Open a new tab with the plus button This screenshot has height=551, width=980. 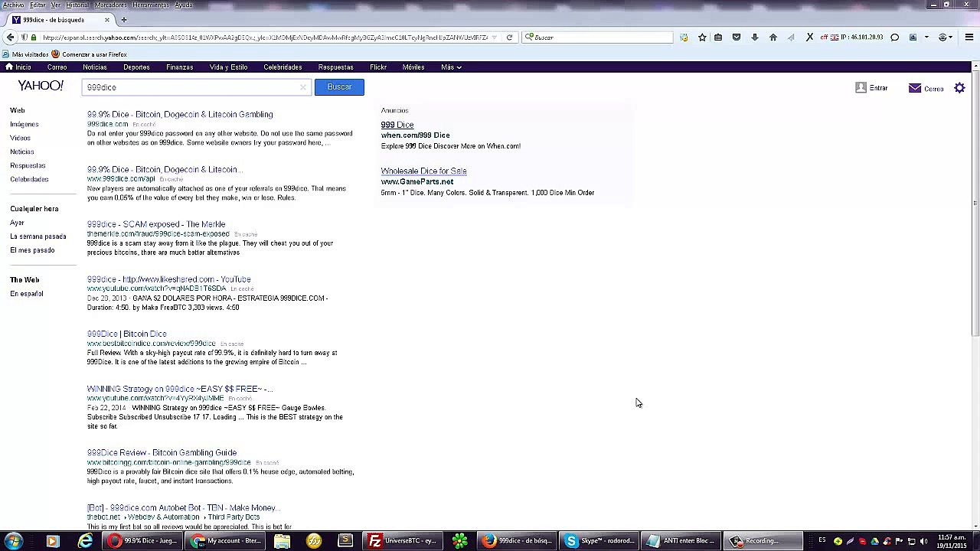pyautogui.click(x=125, y=19)
